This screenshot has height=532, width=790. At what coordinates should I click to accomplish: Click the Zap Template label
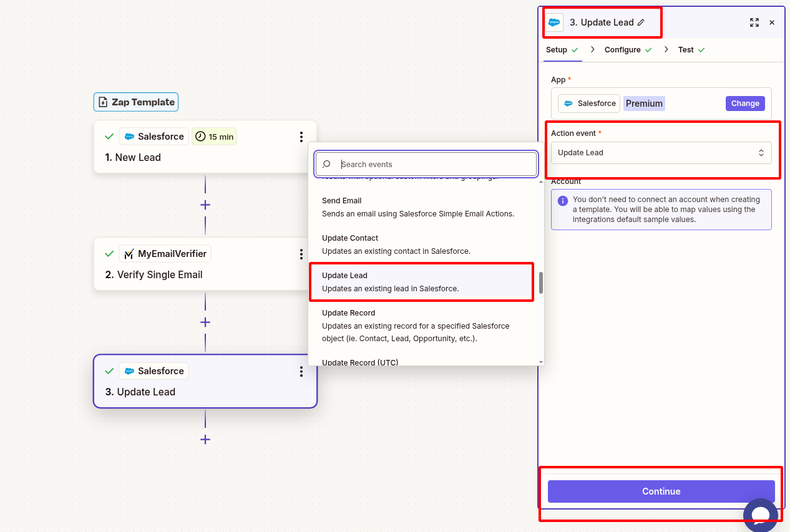pos(135,102)
